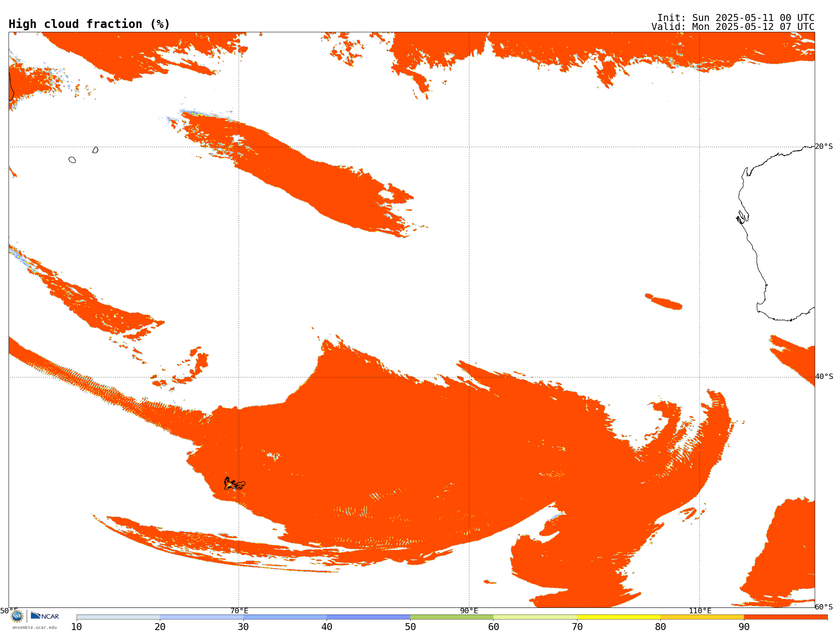Click the small isolated cloud patch west of Australia
The height and width of the screenshot is (632, 840).
663,302
